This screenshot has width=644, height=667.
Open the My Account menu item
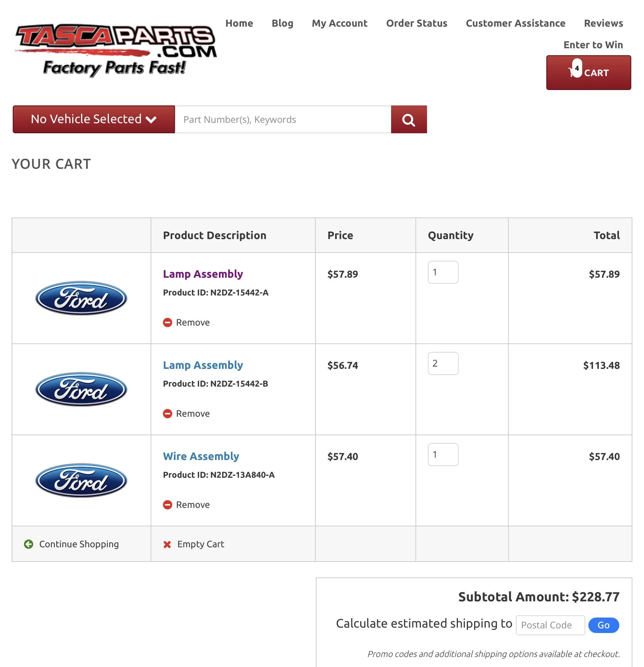339,23
